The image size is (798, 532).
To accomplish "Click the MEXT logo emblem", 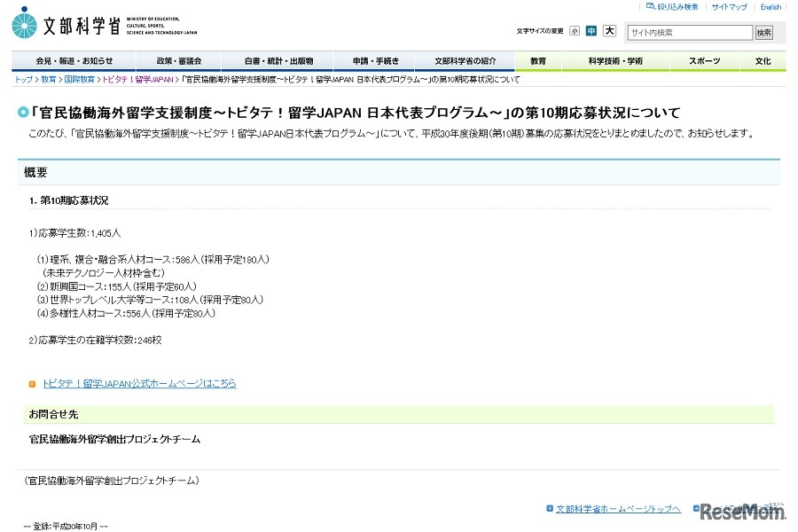I will [25, 23].
